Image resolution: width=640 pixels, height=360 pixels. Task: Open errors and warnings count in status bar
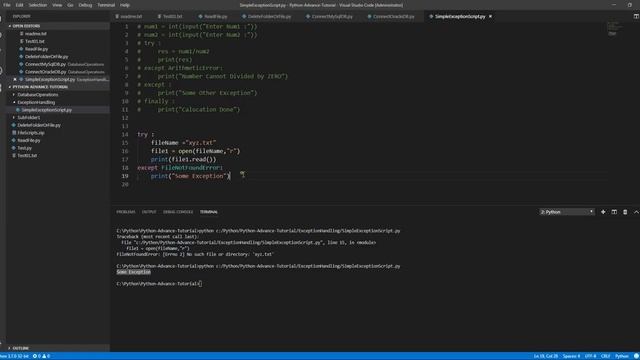[x=41, y=356]
